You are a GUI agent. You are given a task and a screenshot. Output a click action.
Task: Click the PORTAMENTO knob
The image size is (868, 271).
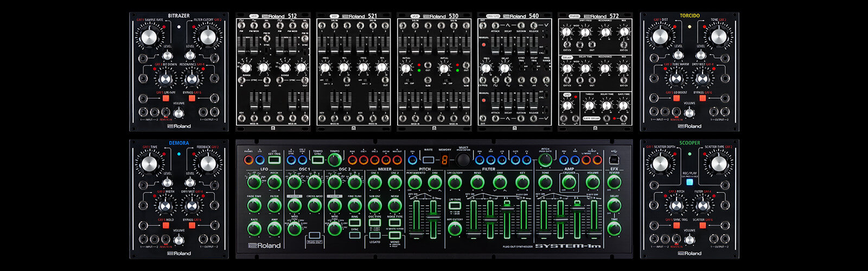point(414,182)
